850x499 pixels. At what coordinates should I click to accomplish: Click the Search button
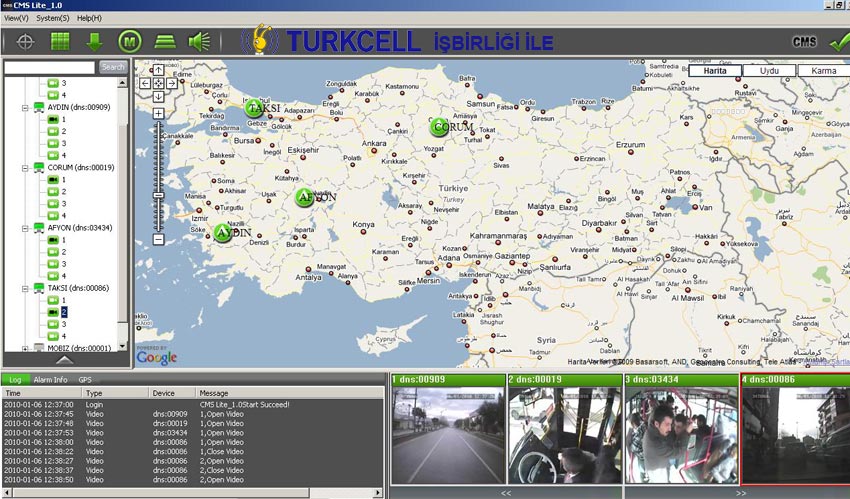pyautogui.click(x=113, y=67)
